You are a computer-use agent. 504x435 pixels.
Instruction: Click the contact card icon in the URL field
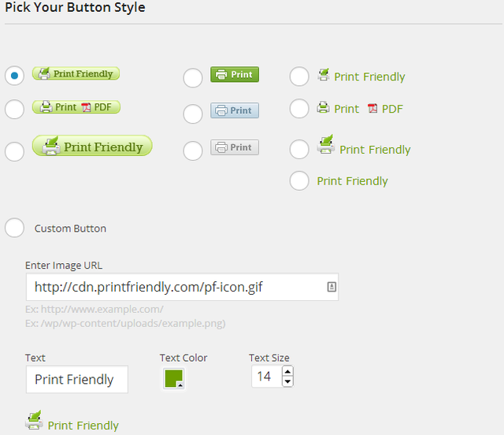pyautogui.click(x=332, y=288)
